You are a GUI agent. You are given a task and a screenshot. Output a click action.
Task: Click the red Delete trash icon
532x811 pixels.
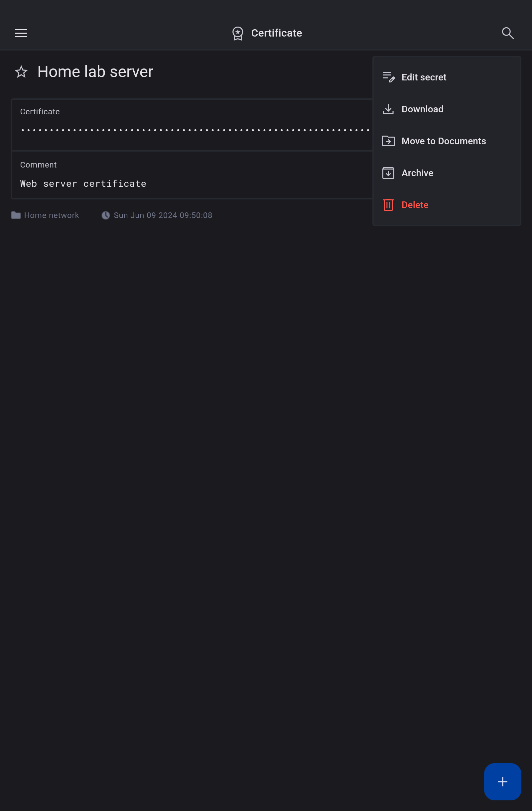click(388, 205)
